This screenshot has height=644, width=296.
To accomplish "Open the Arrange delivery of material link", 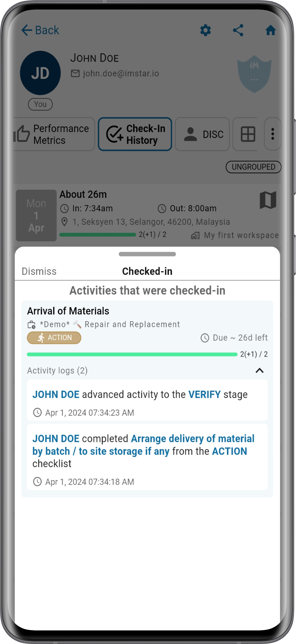I will click(x=143, y=445).
